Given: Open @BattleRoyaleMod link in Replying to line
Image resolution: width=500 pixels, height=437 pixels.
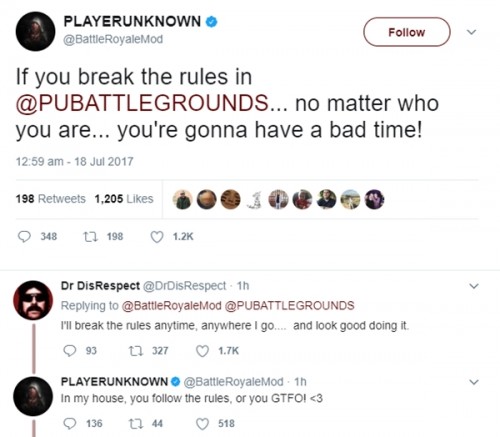Looking at the screenshot, I should click(x=172, y=306).
